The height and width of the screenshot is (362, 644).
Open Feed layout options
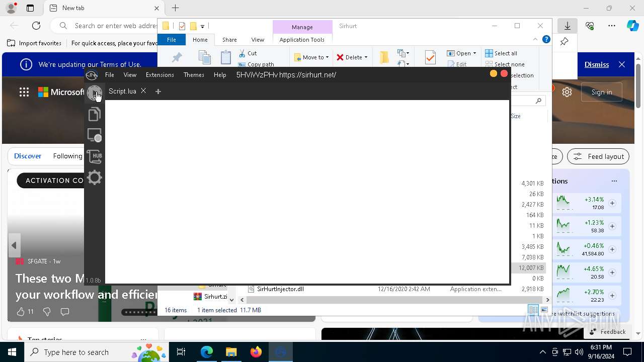click(x=598, y=156)
